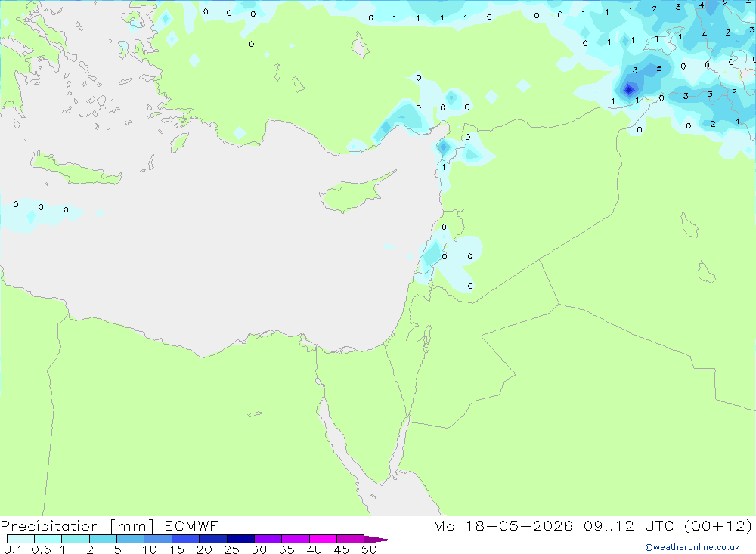
Task: Select the legend swatch between 40 and 45
Action: (323, 539)
